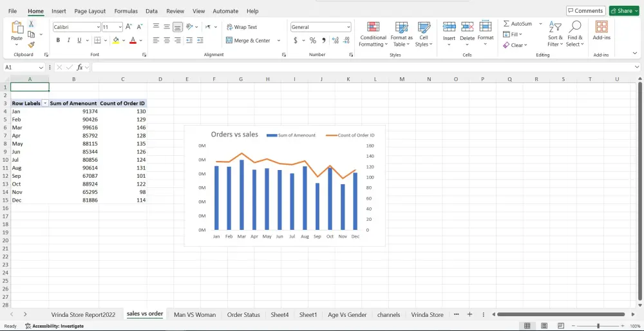Apply accounting dollar format icon
The image size is (644, 331).
296,40
